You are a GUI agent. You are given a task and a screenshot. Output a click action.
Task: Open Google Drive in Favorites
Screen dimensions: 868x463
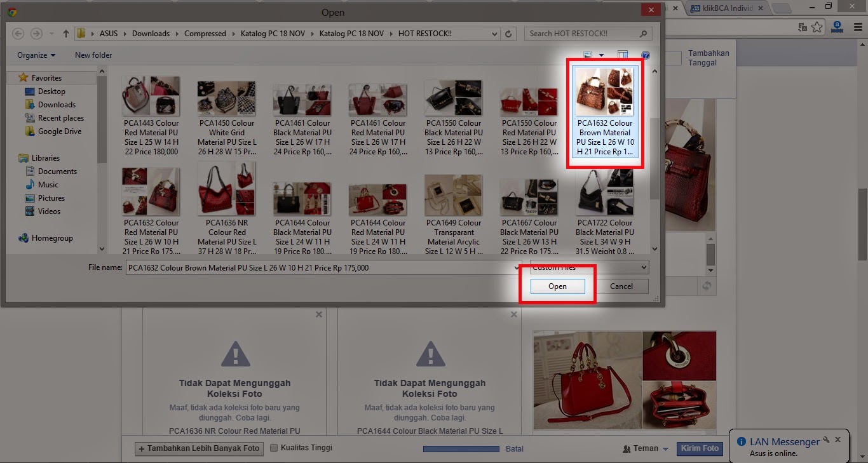(x=59, y=131)
